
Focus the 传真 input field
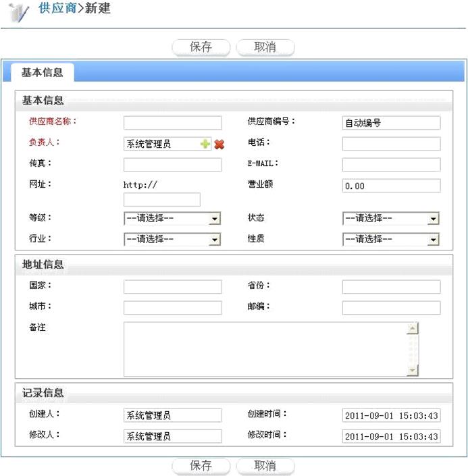172,165
